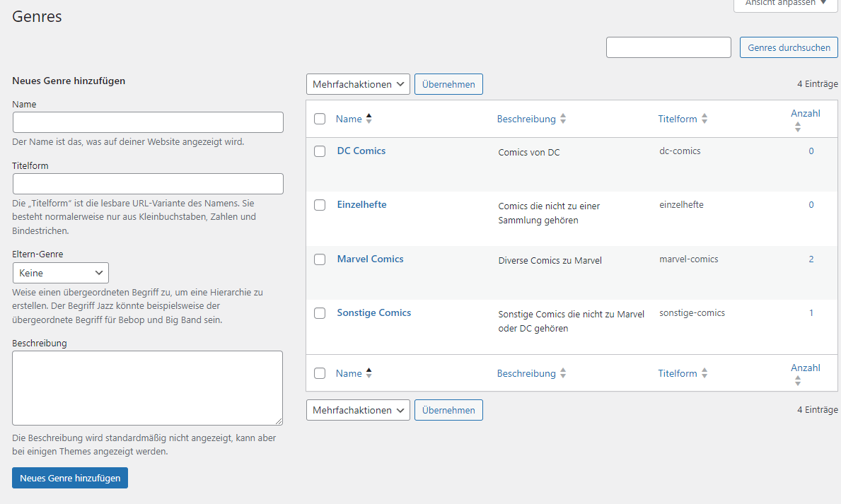Click Beschreibung sort arrows in table header

563,119
